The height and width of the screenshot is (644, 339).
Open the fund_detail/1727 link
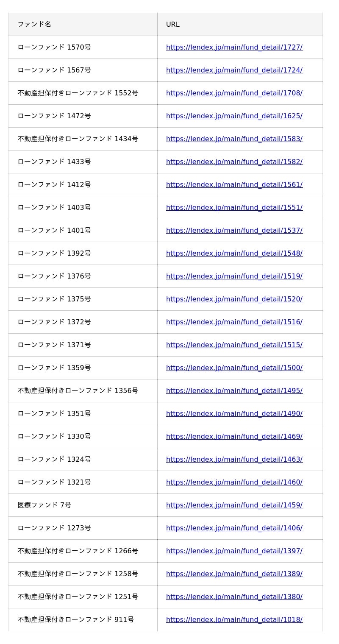click(x=234, y=47)
